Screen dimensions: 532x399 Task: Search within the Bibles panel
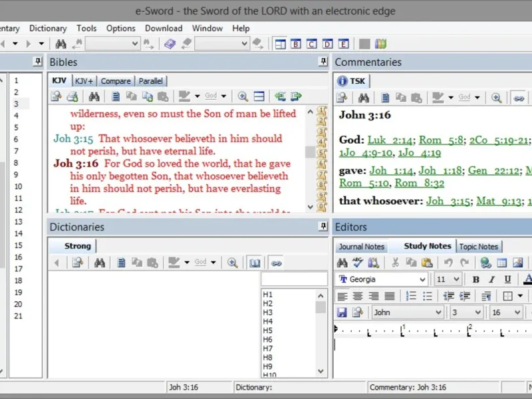(94, 96)
